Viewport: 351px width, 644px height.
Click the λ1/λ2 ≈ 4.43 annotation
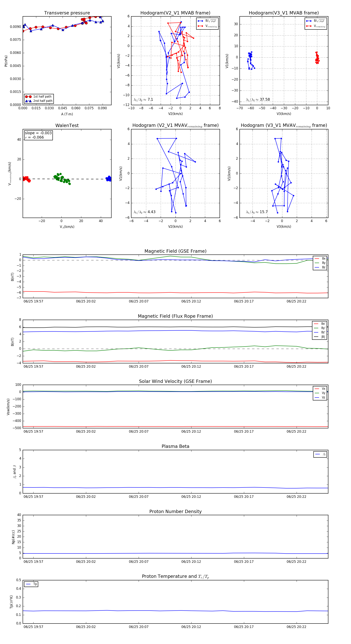coord(144,212)
